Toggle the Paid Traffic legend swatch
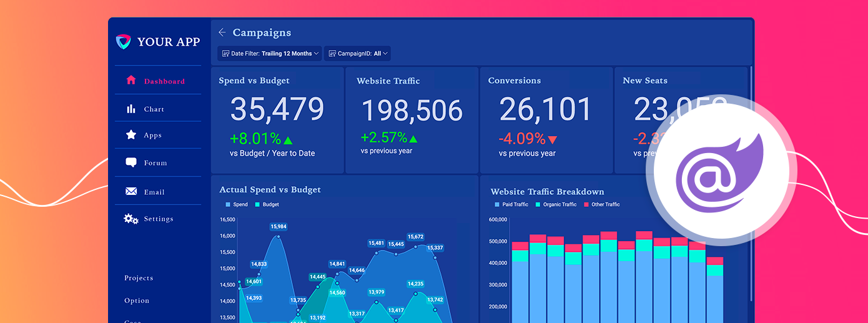Viewport: 868px width, 323px height. click(497, 204)
